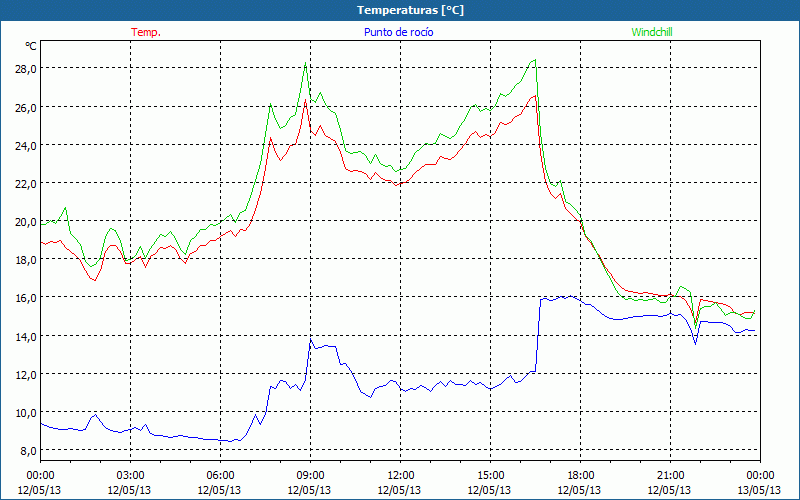The image size is (800, 500).
Task: Click the 16,0 y-axis value
Action: pyautogui.click(x=26, y=298)
